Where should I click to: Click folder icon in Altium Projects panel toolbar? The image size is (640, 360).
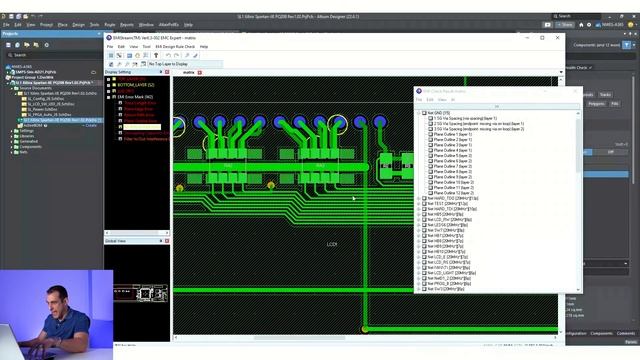point(27,45)
